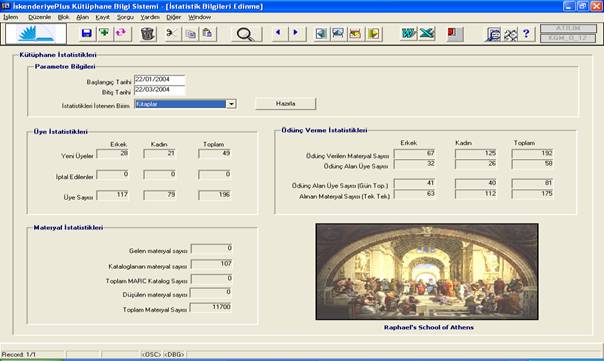Image resolution: width=604 pixels, height=361 pixels.
Task: Click the Bitiş Tarihi date field
Action: (159, 90)
